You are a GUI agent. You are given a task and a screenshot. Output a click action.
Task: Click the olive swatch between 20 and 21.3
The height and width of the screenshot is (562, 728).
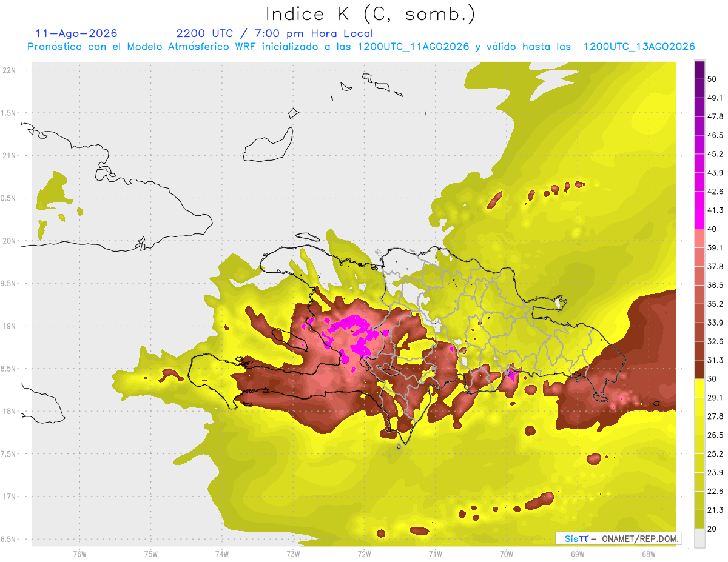pyautogui.click(x=699, y=519)
